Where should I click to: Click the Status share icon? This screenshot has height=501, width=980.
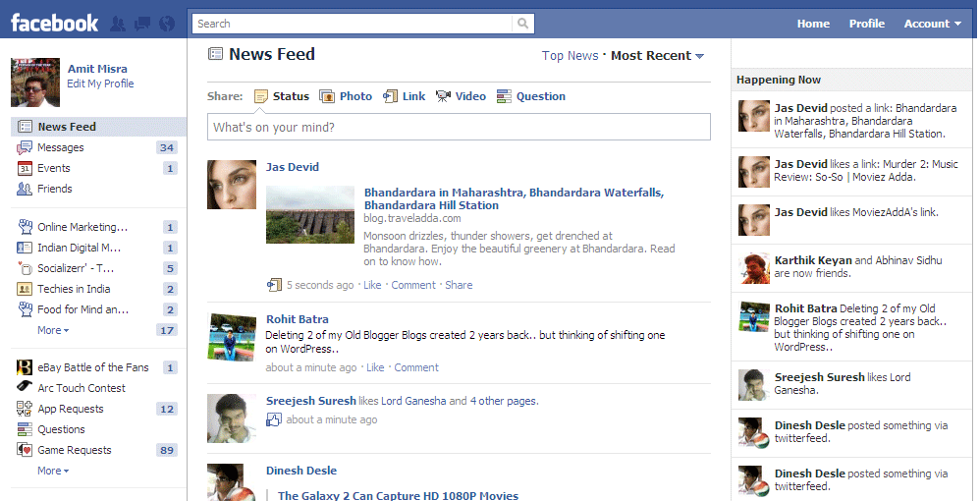point(261,96)
